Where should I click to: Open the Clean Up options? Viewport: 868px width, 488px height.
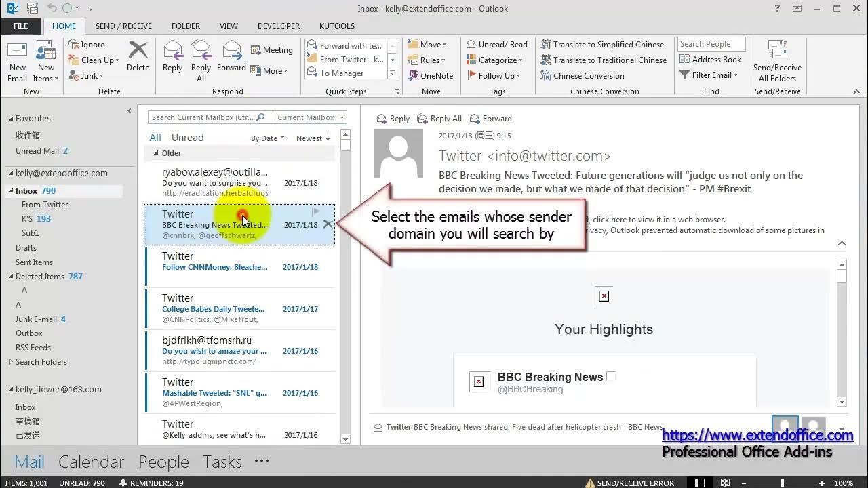[94, 60]
